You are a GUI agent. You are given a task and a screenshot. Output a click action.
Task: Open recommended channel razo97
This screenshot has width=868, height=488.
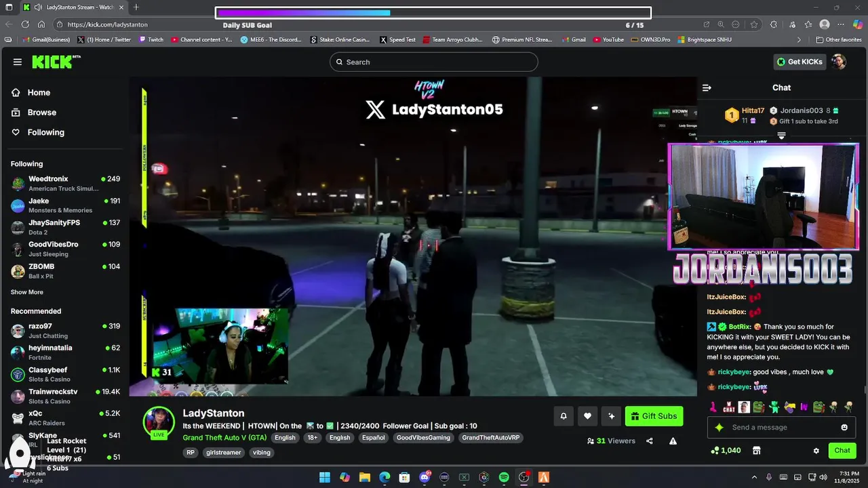65,331
